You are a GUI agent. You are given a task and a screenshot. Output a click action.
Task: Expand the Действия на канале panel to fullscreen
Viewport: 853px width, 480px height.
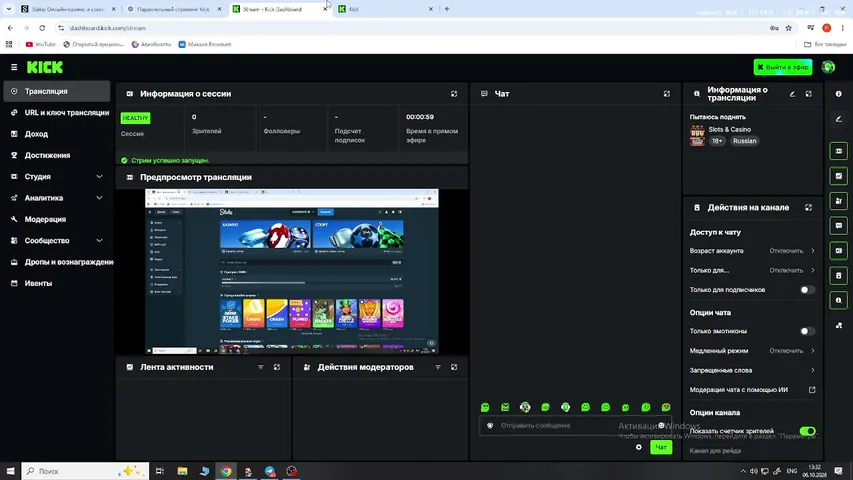(808, 208)
